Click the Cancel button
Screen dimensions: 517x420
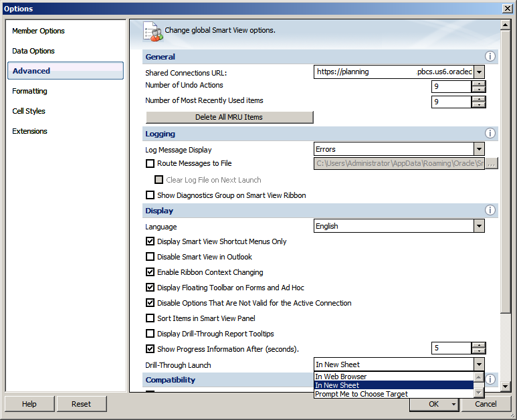[x=486, y=404]
